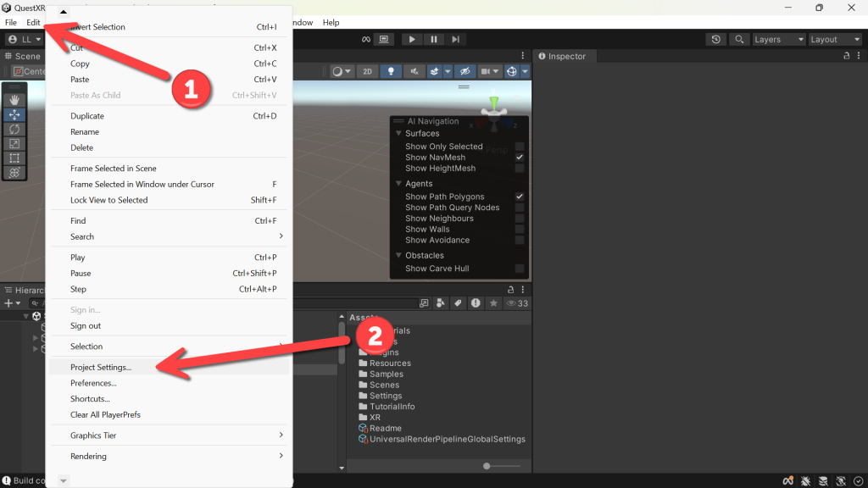Image resolution: width=868 pixels, height=488 pixels.
Task: Choose Preferences in the Edit menu
Action: (169, 383)
